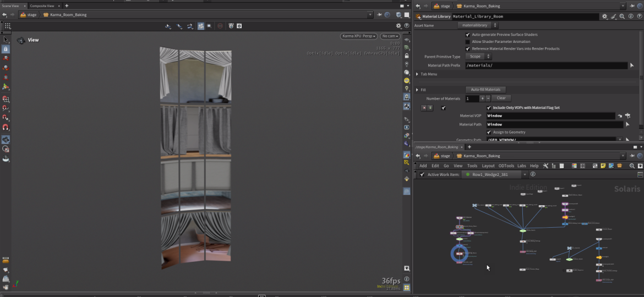
Task: Click the viewport display options gear icon
Action: [399, 26]
